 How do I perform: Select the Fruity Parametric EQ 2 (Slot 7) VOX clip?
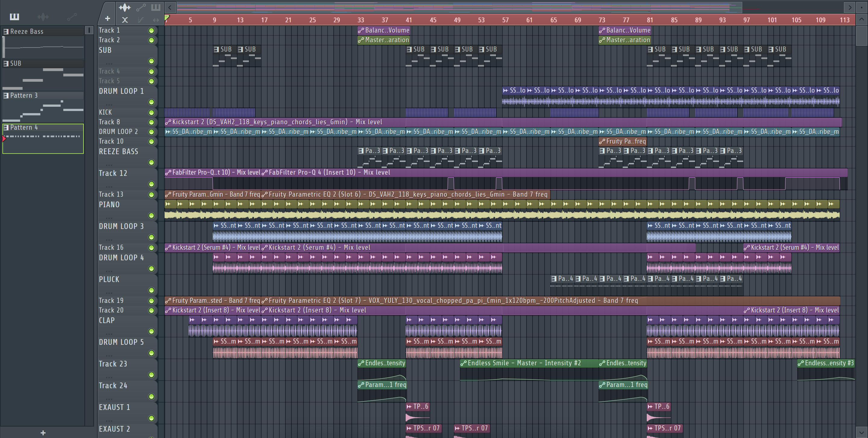point(551,300)
